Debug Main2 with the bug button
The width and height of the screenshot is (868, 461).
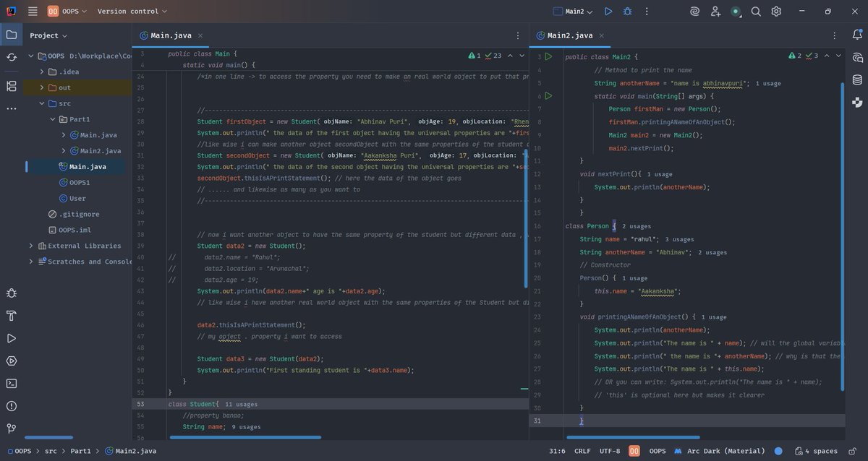(627, 12)
